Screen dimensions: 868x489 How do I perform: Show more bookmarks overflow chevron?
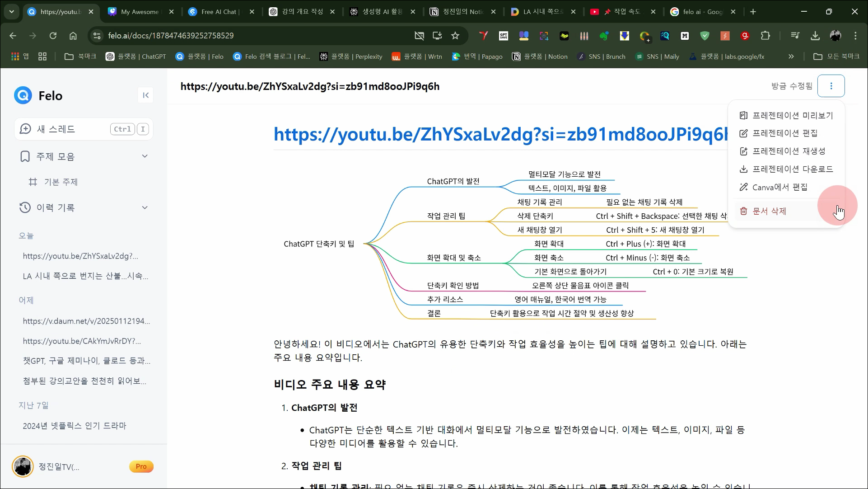coord(791,56)
